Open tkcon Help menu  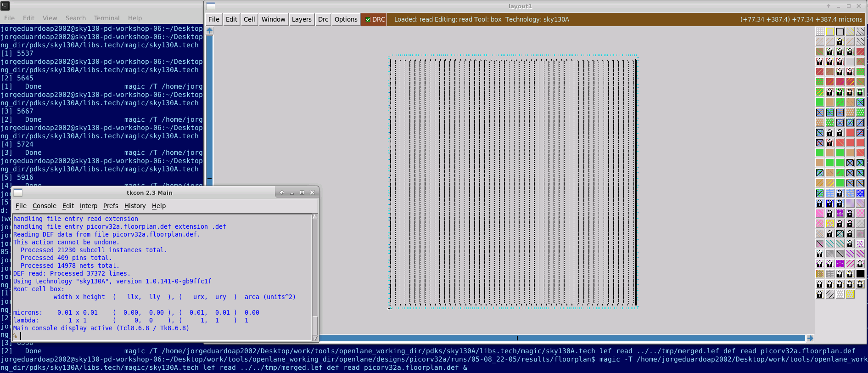click(159, 206)
